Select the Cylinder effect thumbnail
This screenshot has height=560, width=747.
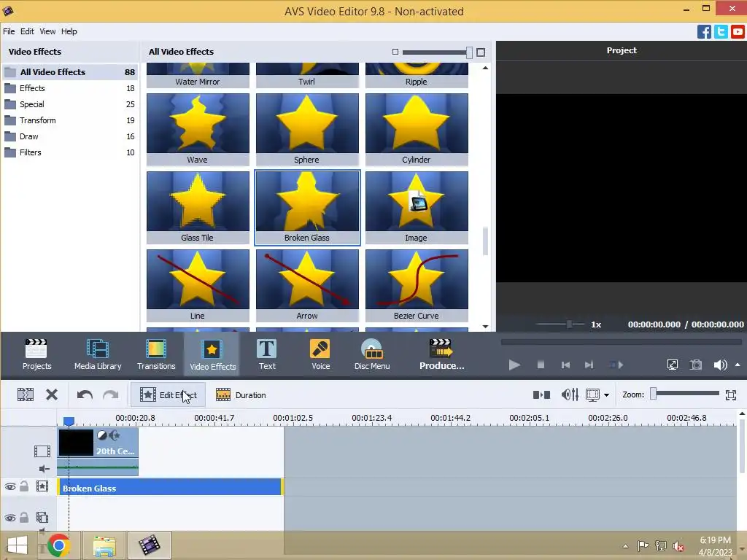[417, 129]
